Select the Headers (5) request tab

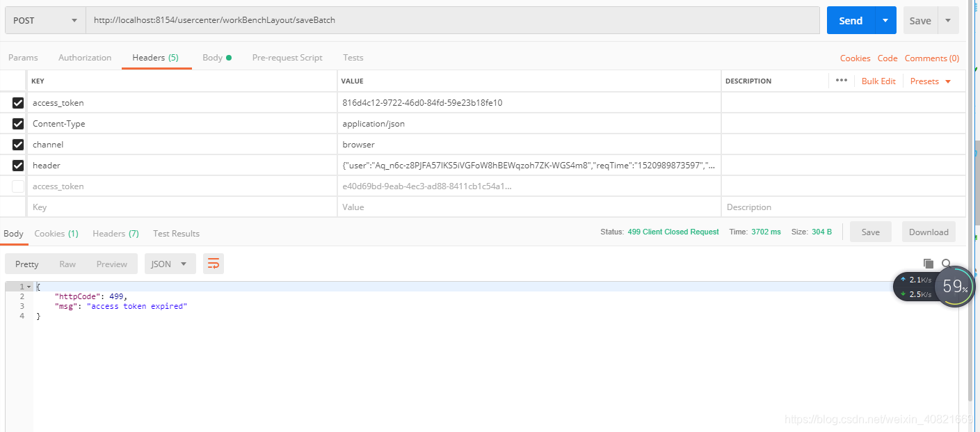(156, 58)
